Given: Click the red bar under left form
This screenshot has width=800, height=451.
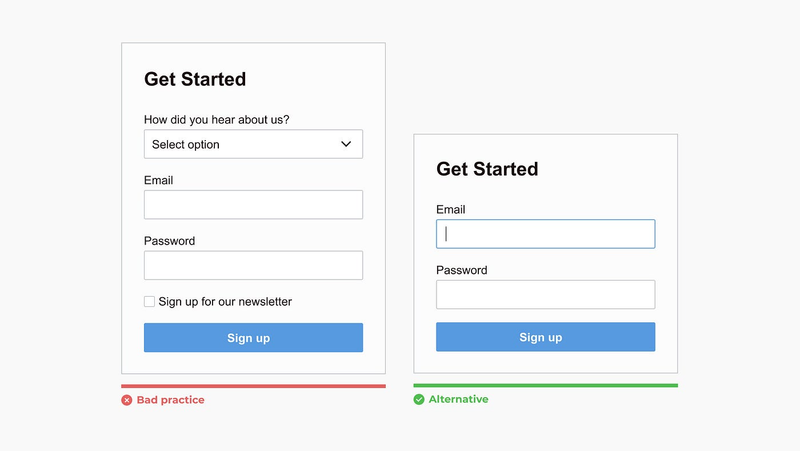Looking at the screenshot, I should 253,386.
